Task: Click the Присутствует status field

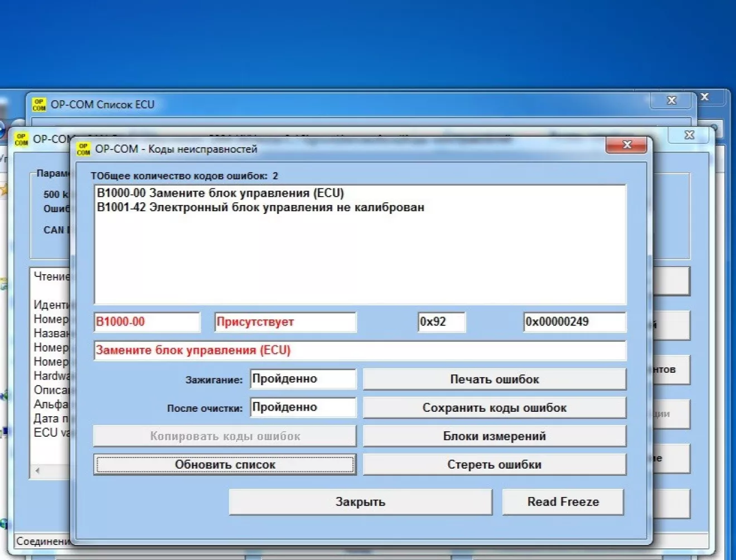Action: [x=285, y=322]
